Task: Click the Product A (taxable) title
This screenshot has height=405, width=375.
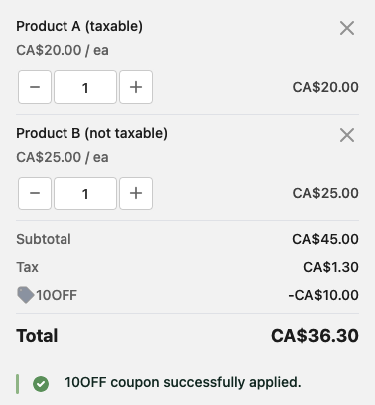Action: click(79, 26)
